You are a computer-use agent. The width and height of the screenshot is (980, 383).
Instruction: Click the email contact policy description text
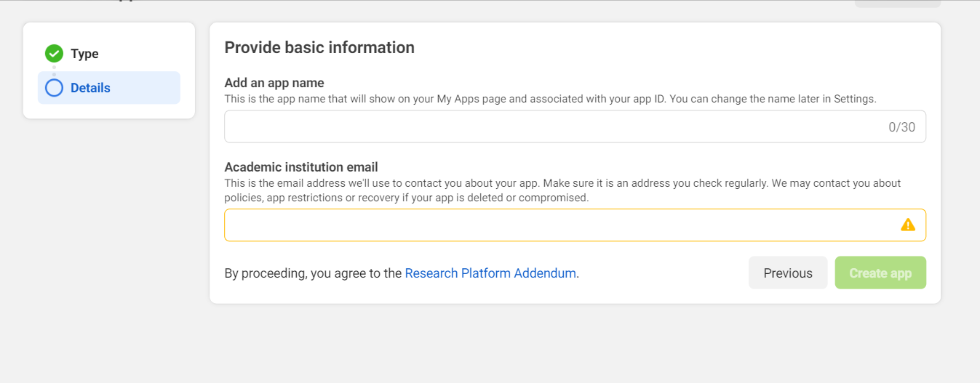pos(562,190)
